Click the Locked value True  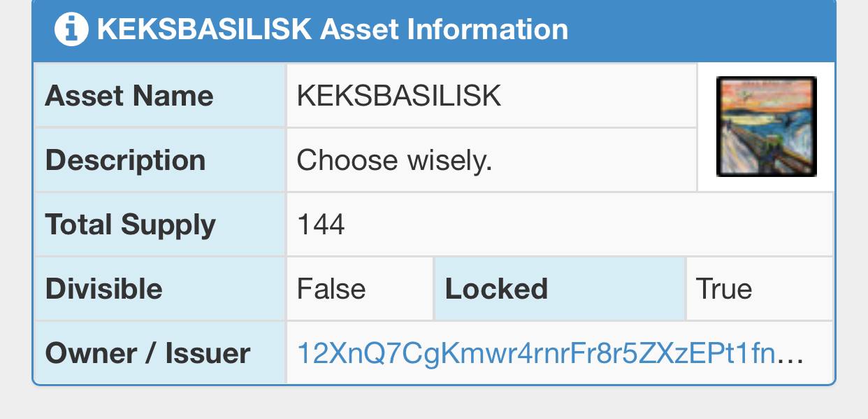(x=724, y=289)
